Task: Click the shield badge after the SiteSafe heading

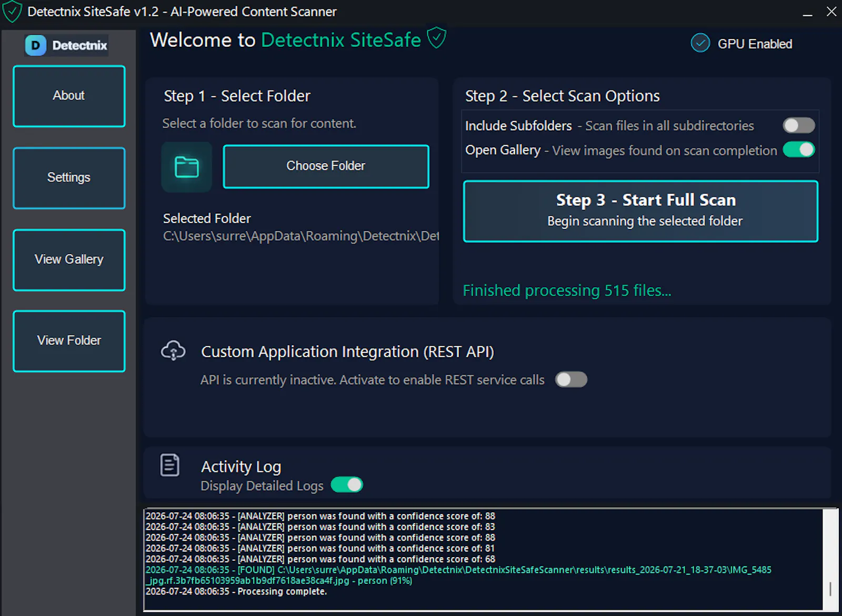Action: pos(436,38)
